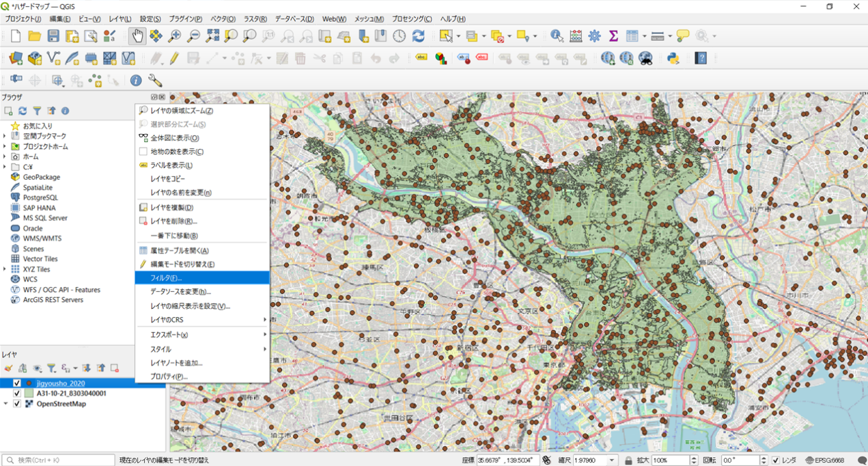
Task: Save the project with the floppy disk icon
Action: pyautogui.click(x=53, y=36)
